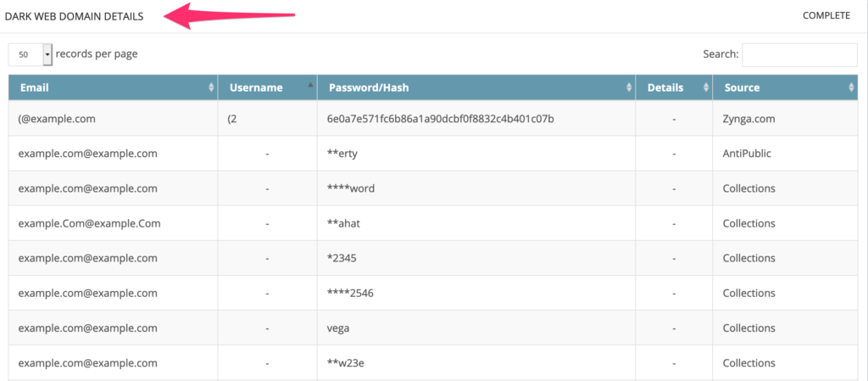868x381 pixels.
Task: Open the records per page dropdown
Action: click(31, 55)
